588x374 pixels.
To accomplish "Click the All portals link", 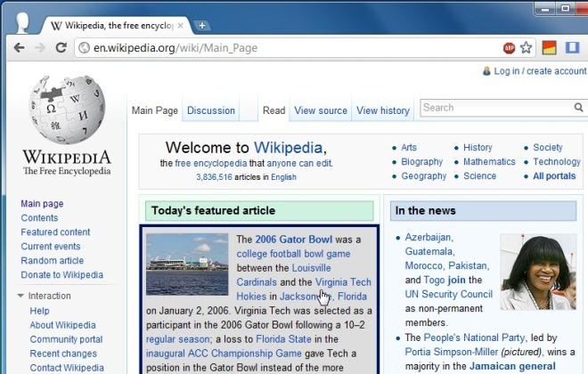I will [554, 175].
